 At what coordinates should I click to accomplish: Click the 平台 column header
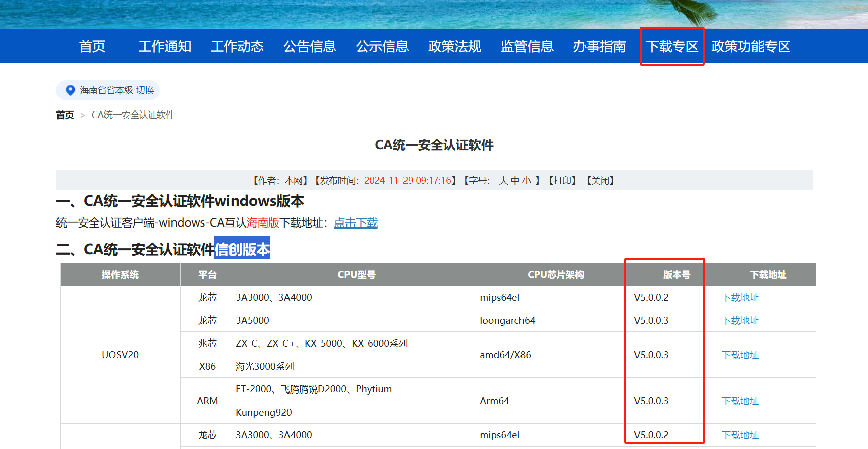(207, 275)
